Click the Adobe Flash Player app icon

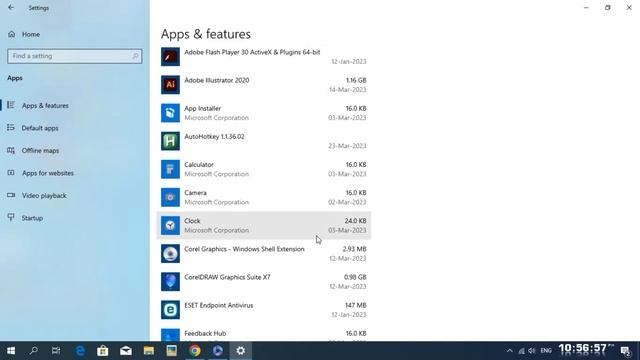click(x=170, y=57)
